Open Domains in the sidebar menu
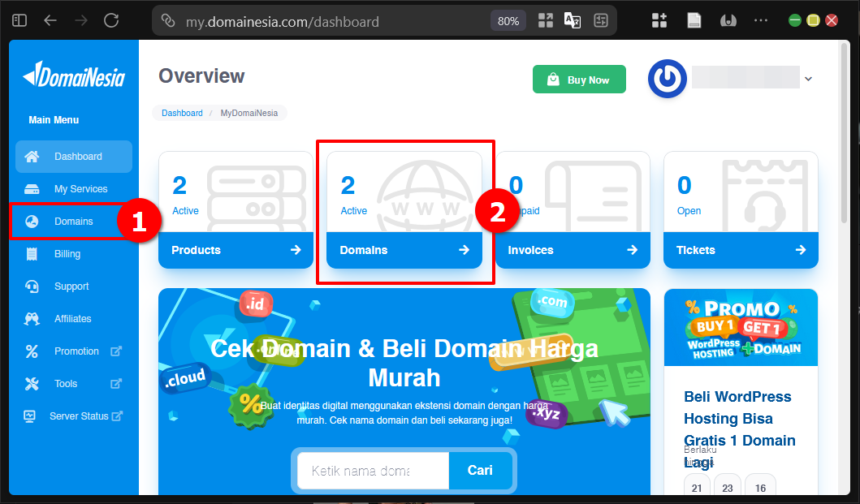860x504 pixels. [x=74, y=221]
